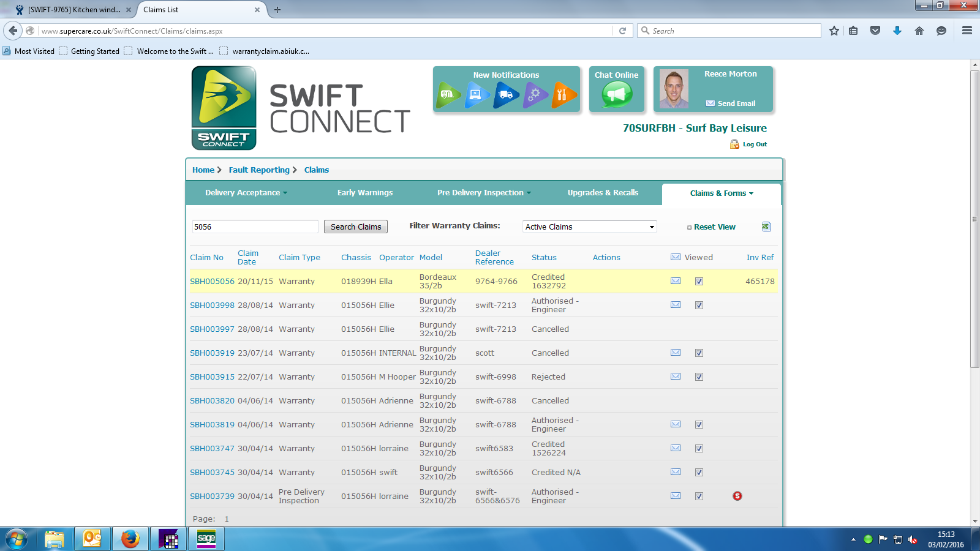Image resolution: width=980 pixels, height=551 pixels.
Task: Click red S icon on claim SBH003739
Action: 737,496
